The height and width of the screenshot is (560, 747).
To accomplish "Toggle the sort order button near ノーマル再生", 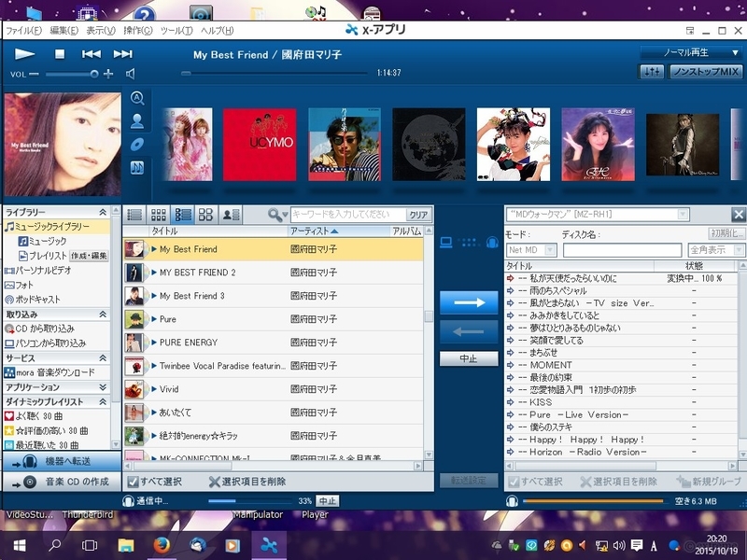I will (x=653, y=71).
